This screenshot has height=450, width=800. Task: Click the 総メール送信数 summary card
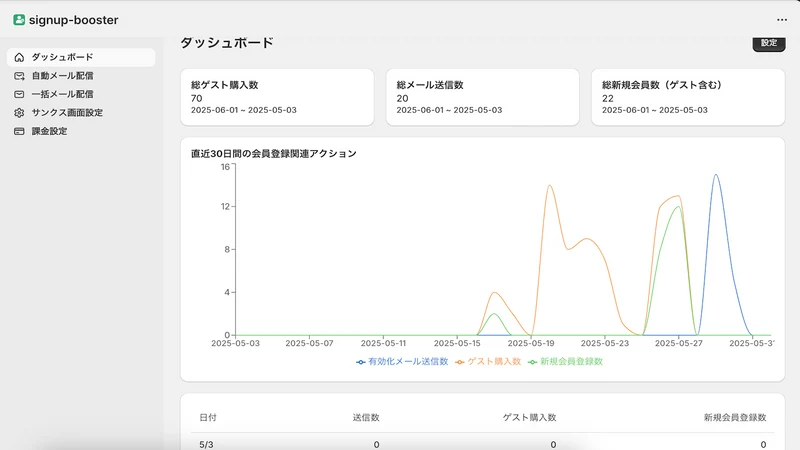483,97
